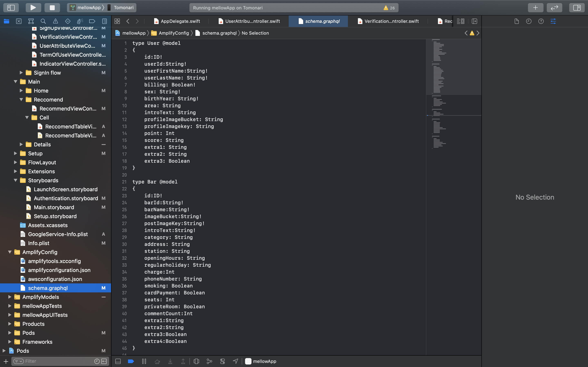Stop the running mellowApp
Image resolution: width=588 pixels, height=367 pixels.
(52, 8)
